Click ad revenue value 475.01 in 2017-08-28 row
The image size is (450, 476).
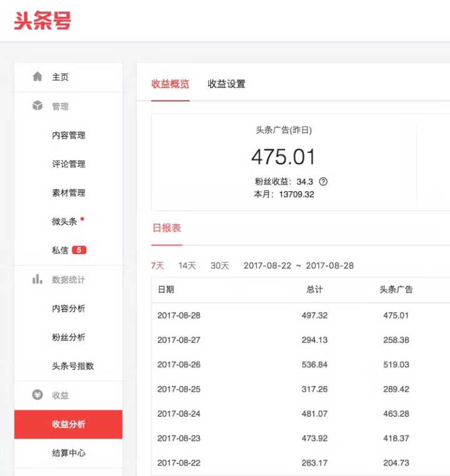(396, 315)
